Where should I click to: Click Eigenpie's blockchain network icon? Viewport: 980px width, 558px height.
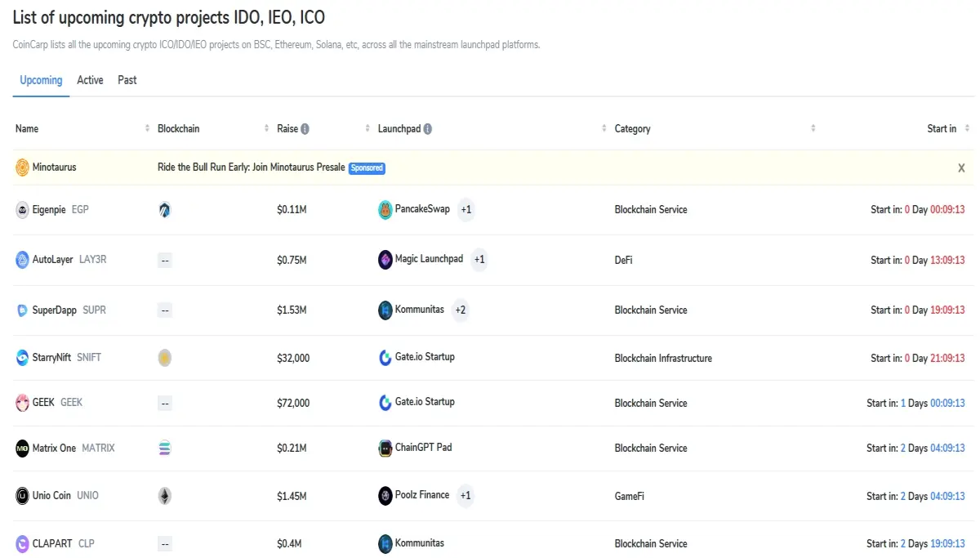point(165,210)
